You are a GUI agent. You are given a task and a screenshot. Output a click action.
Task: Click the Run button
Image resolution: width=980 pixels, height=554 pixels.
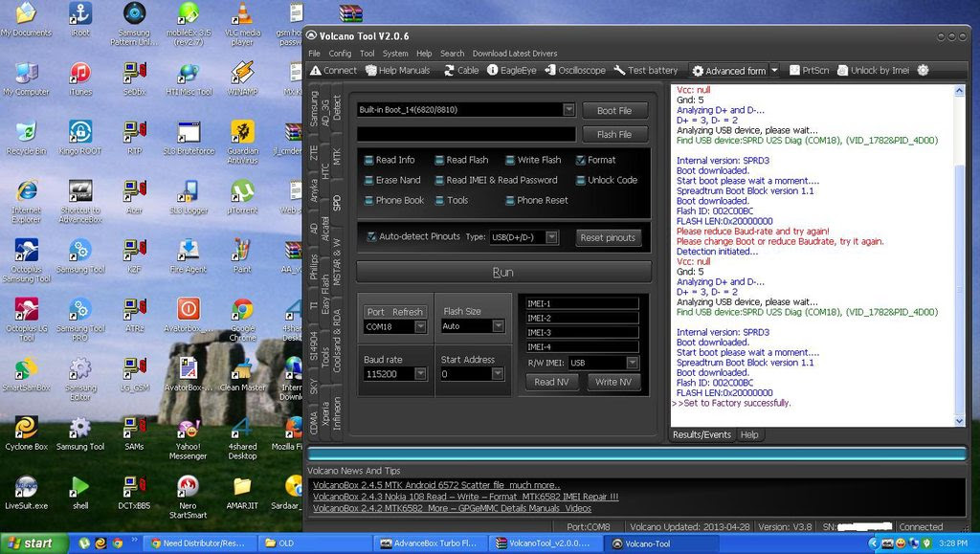(x=503, y=273)
